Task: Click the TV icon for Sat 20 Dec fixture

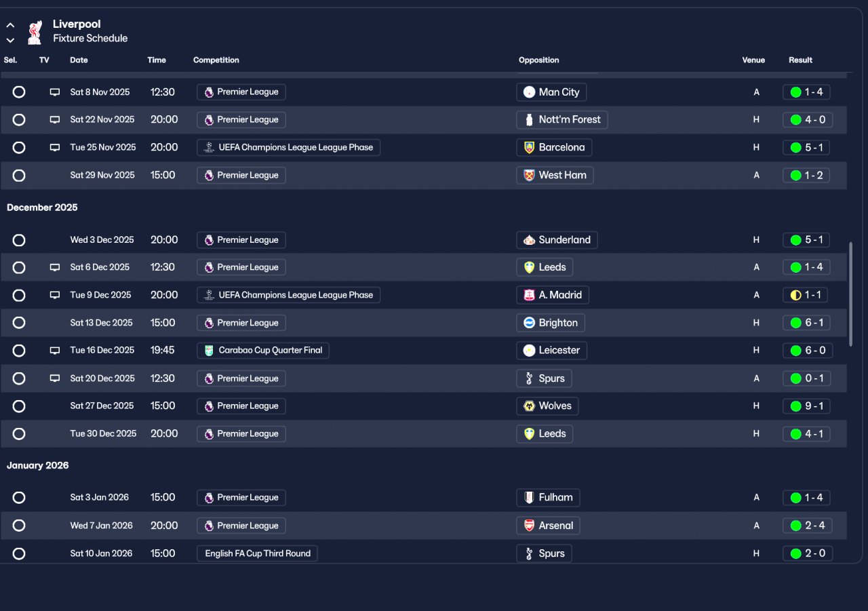Action: coord(55,378)
